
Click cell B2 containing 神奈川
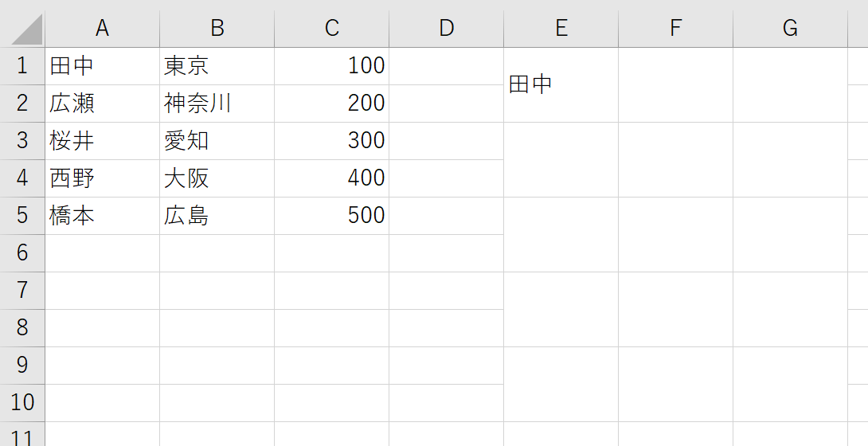(x=217, y=103)
